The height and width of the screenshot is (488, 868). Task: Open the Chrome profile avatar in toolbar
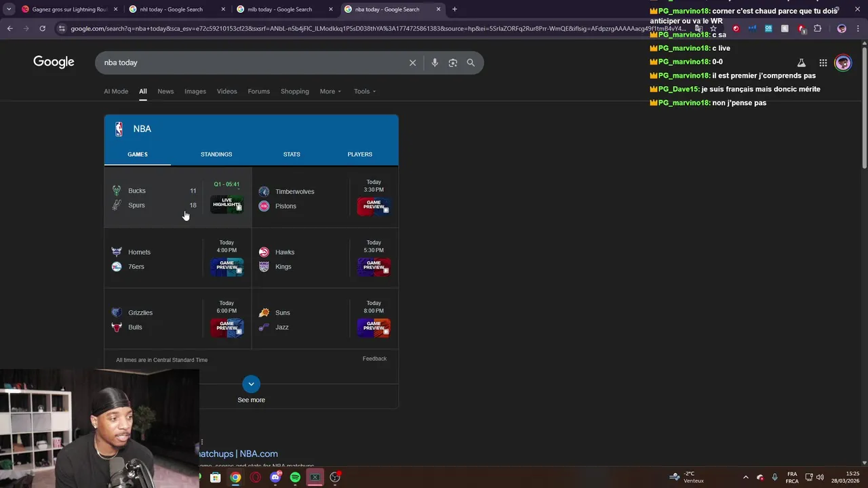click(x=842, y=28)
